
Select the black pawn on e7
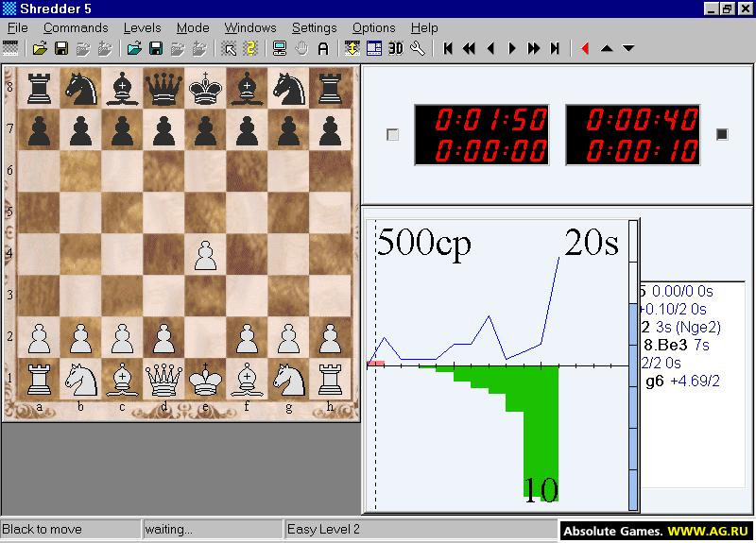205,129
